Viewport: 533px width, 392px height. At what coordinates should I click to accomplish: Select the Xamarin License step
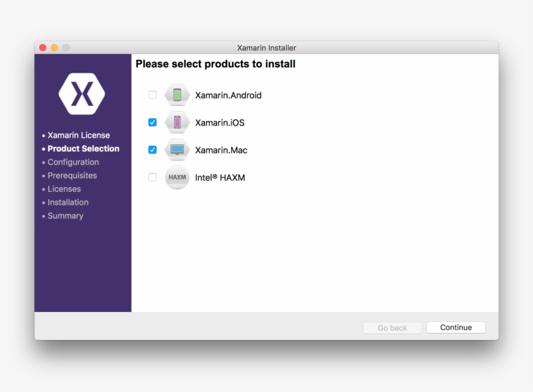point(78,135)
